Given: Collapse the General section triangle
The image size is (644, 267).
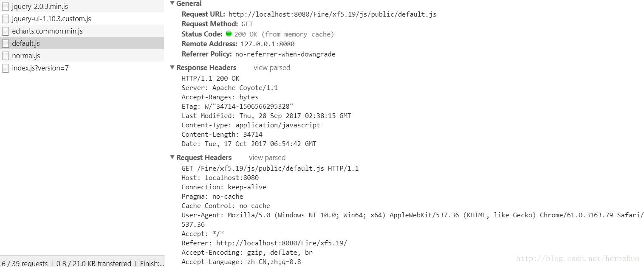Looking at the screenshot, I should (172, 3).
